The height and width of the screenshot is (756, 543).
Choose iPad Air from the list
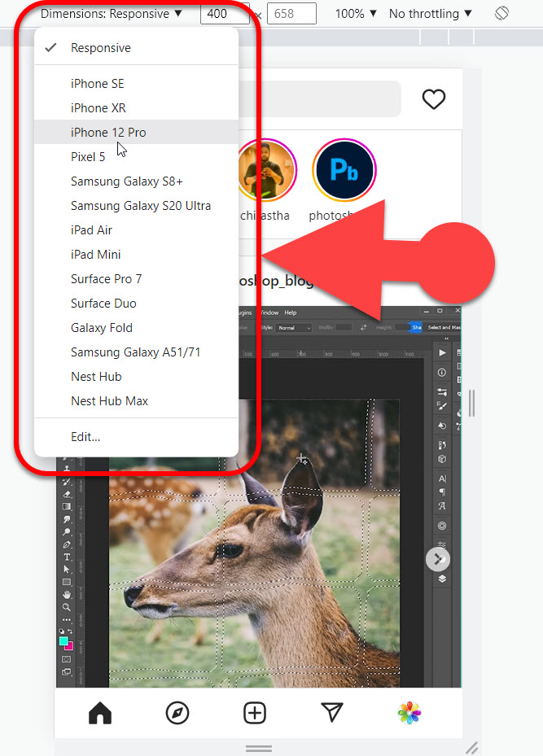coord(137,230)
